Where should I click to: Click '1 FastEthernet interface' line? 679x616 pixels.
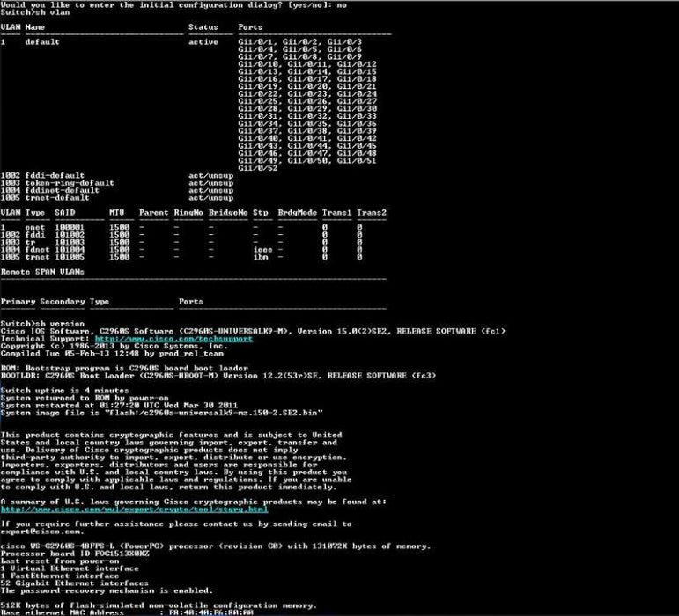[x=60, y=576]
